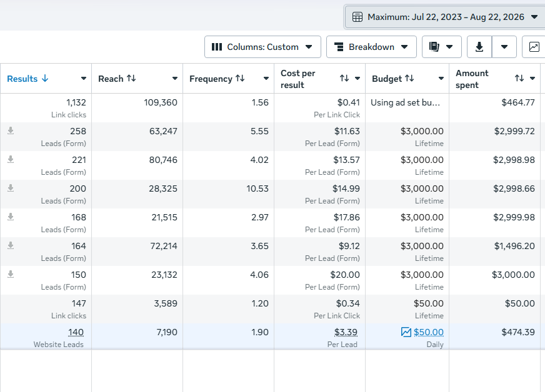Select the 147 Link clicks result cell
Screen dimensions: 545x392
click(46, 309)
